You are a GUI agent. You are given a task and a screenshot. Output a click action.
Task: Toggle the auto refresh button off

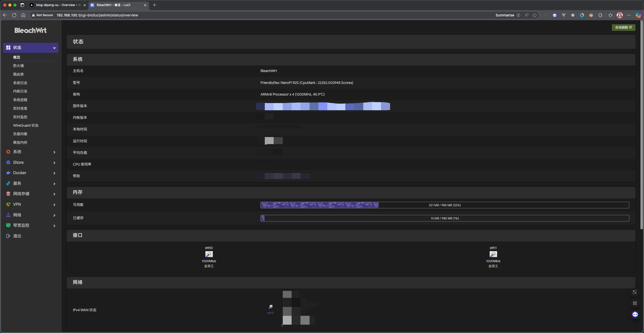(x=623, y=27)
